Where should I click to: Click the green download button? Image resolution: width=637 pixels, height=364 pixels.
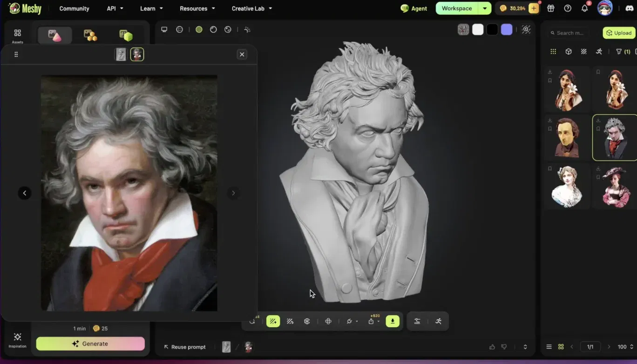pos(393,321)
